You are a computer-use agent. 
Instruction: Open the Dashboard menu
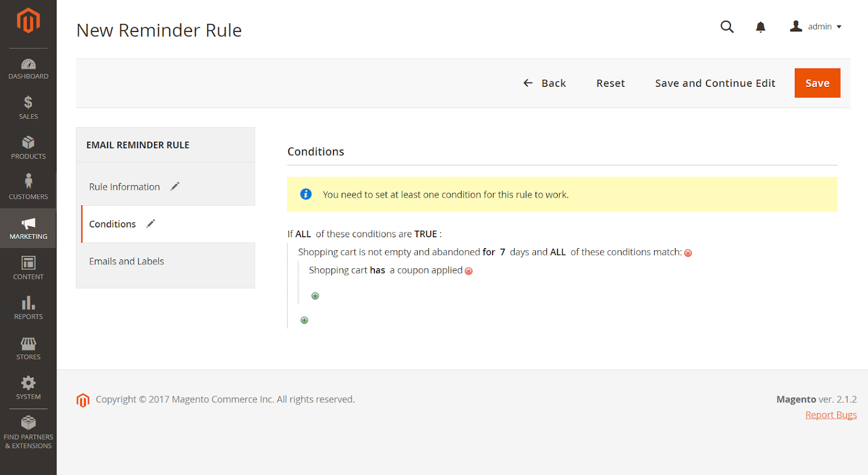coord(28,69)
